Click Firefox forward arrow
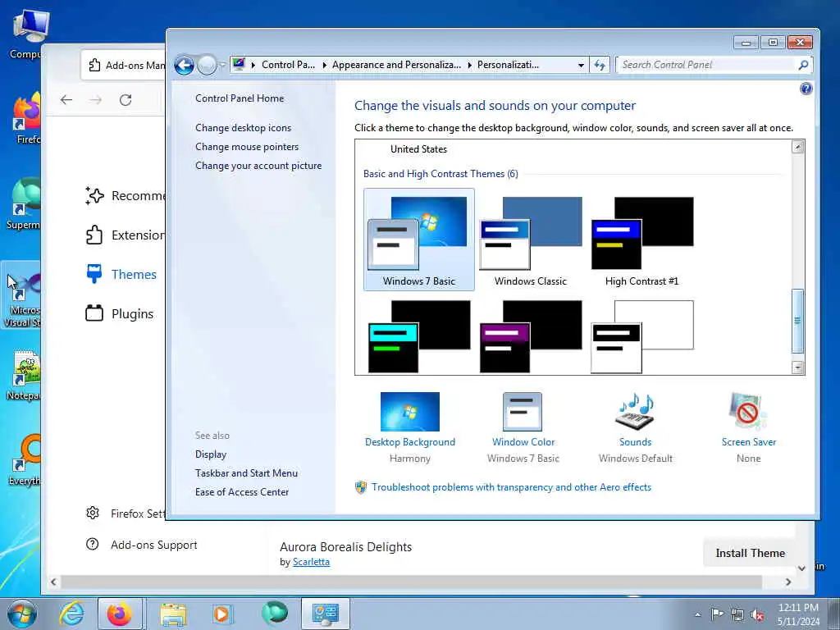Viewport: 840px width, 630px height. [96, 99]
